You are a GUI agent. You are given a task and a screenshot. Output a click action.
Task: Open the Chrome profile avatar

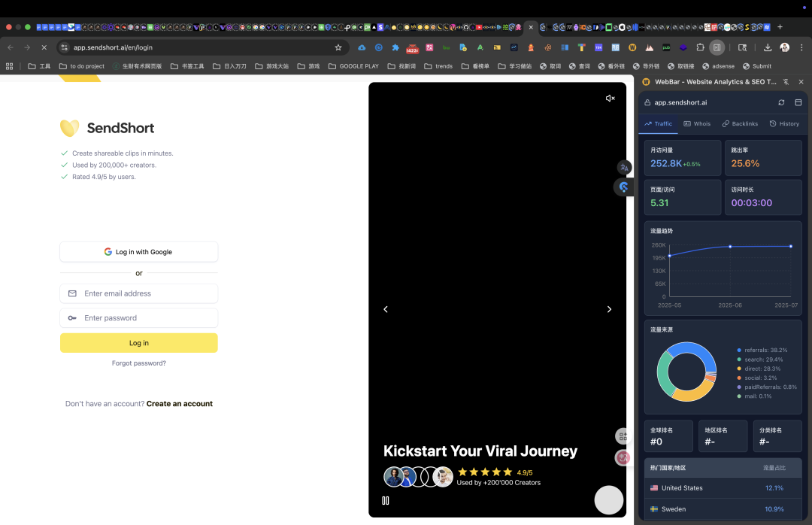click(x=784, y=47)
